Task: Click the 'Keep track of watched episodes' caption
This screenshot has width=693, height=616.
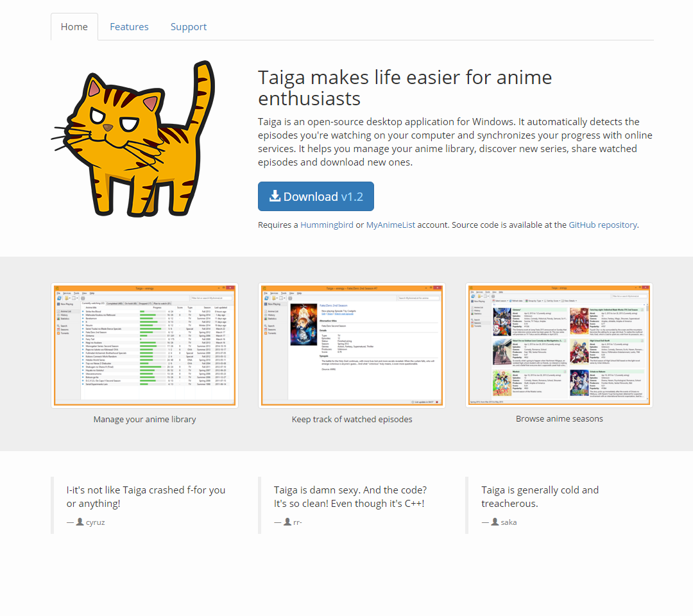Action: pyautogui.click(x=352, y=420)
